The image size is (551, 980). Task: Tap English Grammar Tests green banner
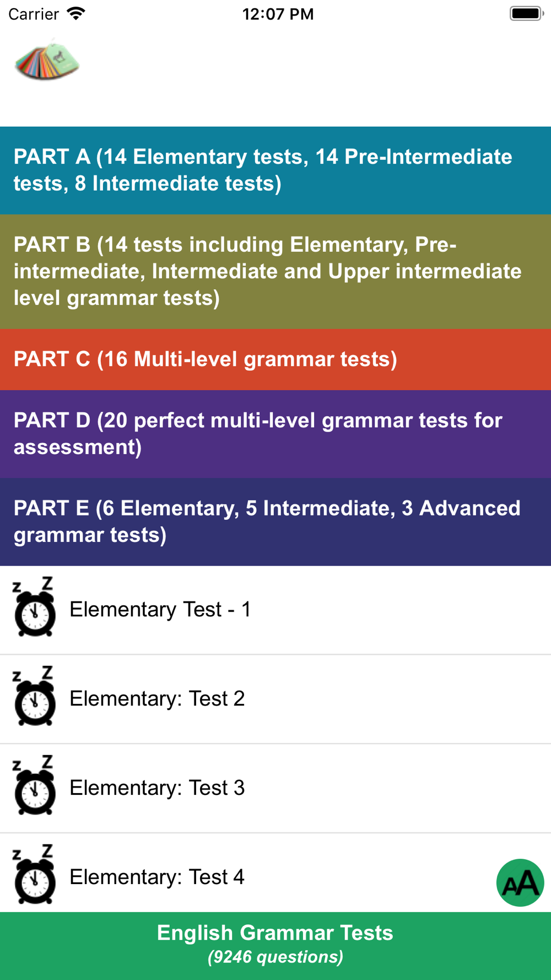coord(275,946)
